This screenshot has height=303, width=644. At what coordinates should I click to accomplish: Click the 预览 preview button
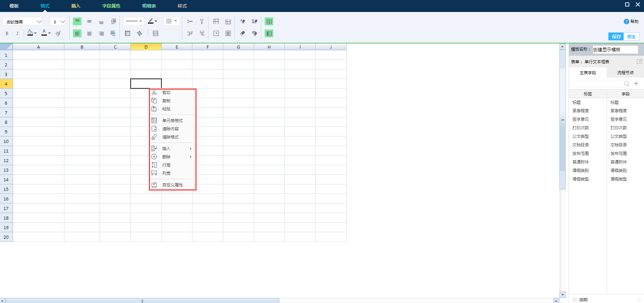(631, 37)
